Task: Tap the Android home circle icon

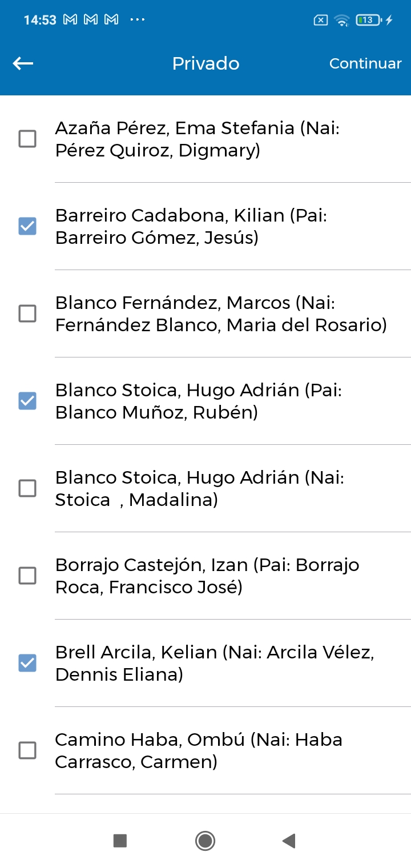Action: (x=205, y=841)
